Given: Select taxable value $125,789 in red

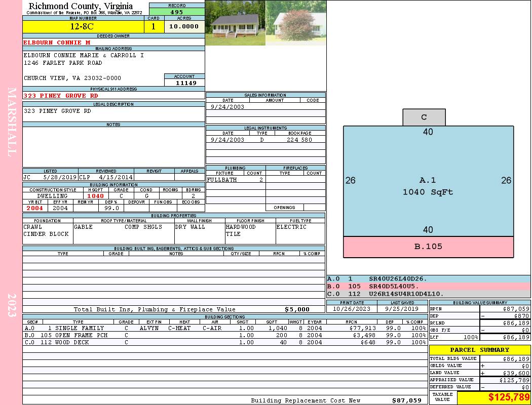Looking at the screenshot, I should (x=509, y=397).
